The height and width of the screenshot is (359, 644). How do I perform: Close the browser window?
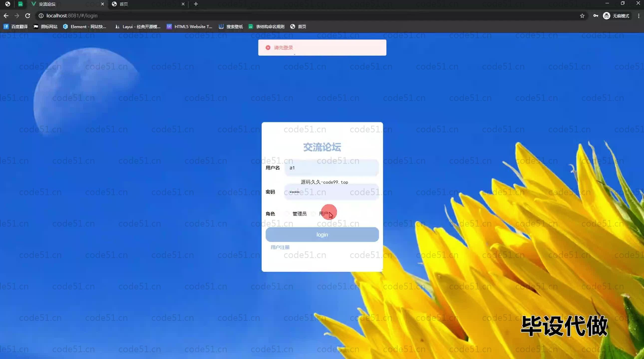(638, 3)
